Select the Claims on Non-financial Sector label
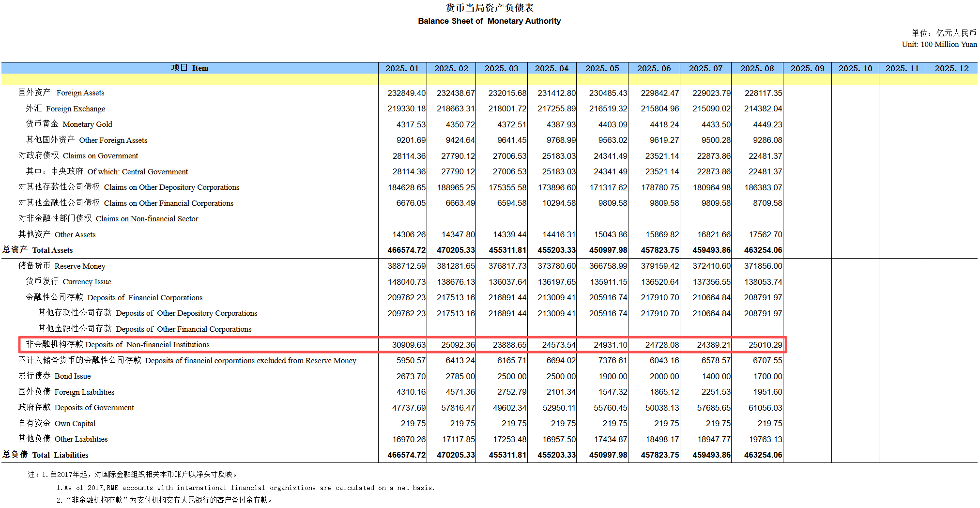This screenshot has height=508, width=980. click(x=108, y=218)
